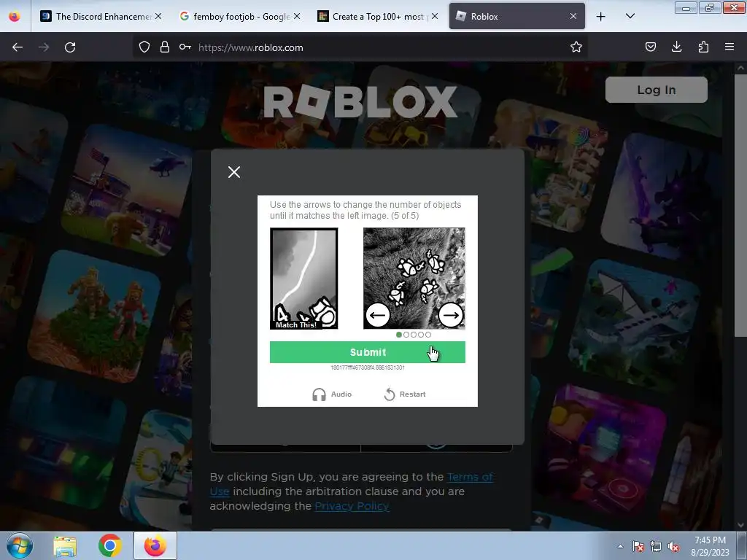Restart the captcha challenge
The width and height of the screenshot is (747, 560).
(x=404, y=394)
